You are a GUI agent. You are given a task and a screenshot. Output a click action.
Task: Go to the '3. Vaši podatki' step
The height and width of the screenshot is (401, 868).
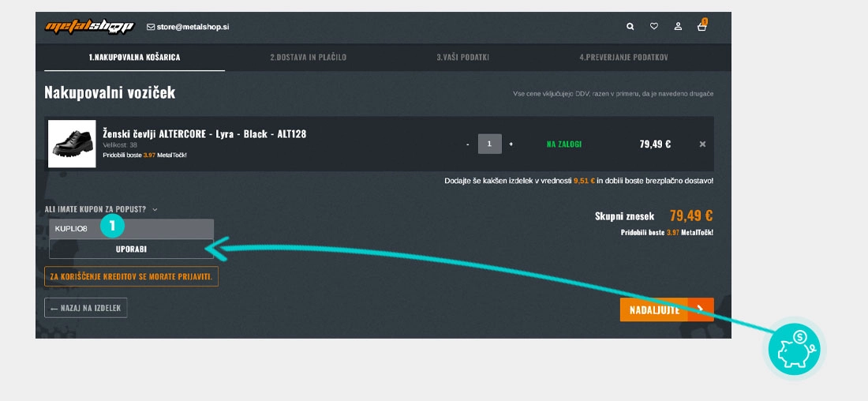463,58
